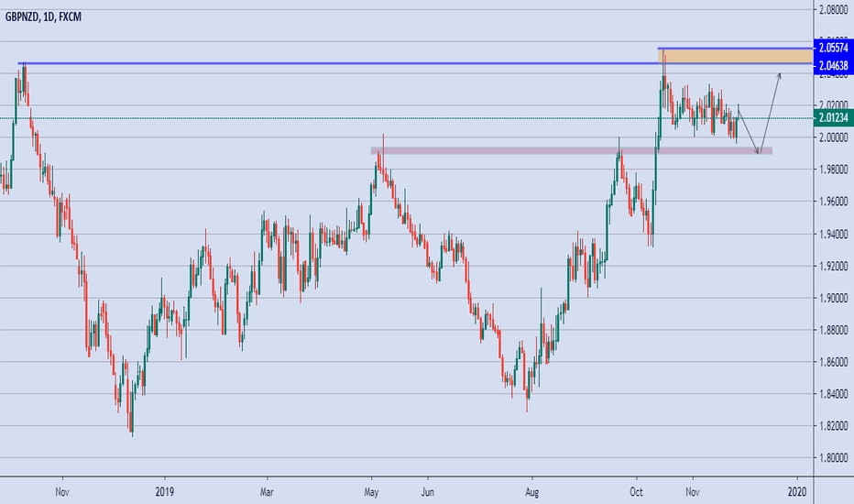The width and height of the screenshot is (854, 504).
Task: Click the green 2.01234 current price label
Action: [833, 118]
